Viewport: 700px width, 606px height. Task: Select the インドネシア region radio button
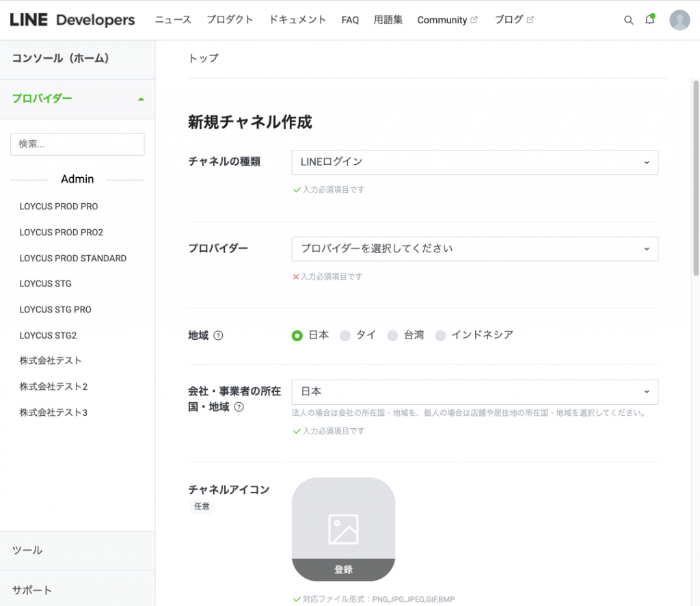[440, 335]
